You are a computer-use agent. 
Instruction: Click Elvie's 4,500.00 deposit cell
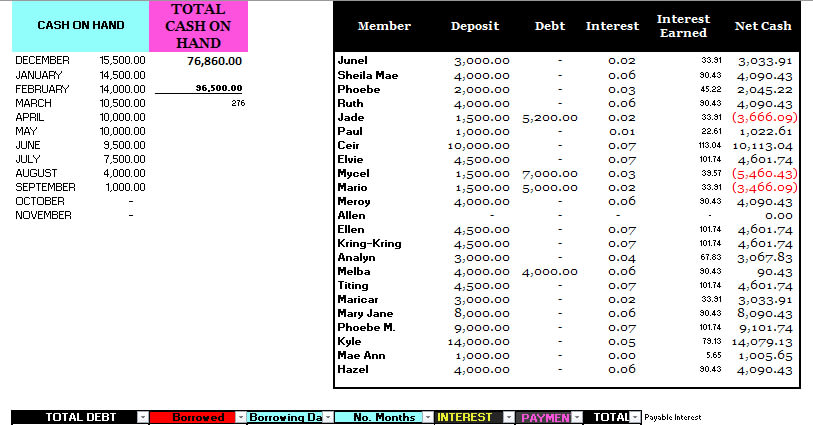482,160
